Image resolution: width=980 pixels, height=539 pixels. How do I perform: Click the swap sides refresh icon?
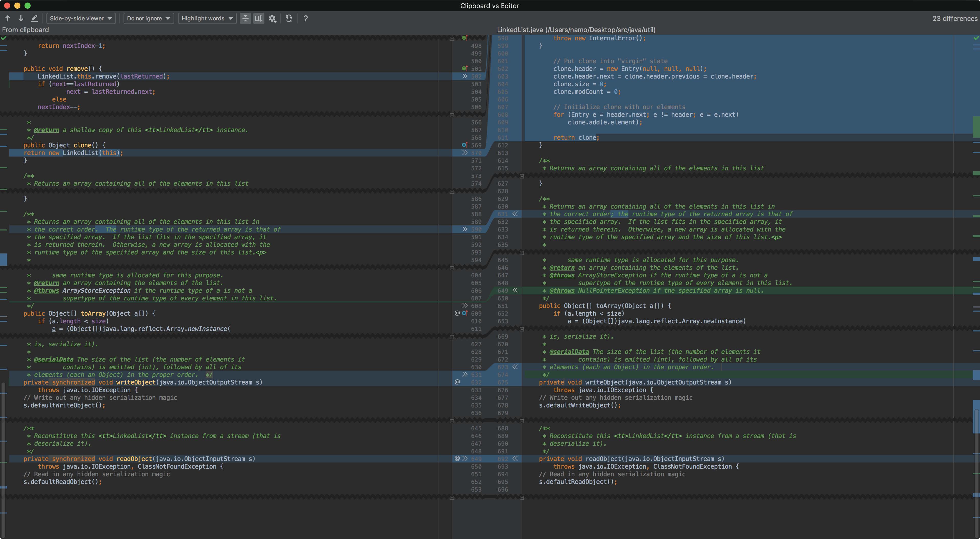click(289, 18)
